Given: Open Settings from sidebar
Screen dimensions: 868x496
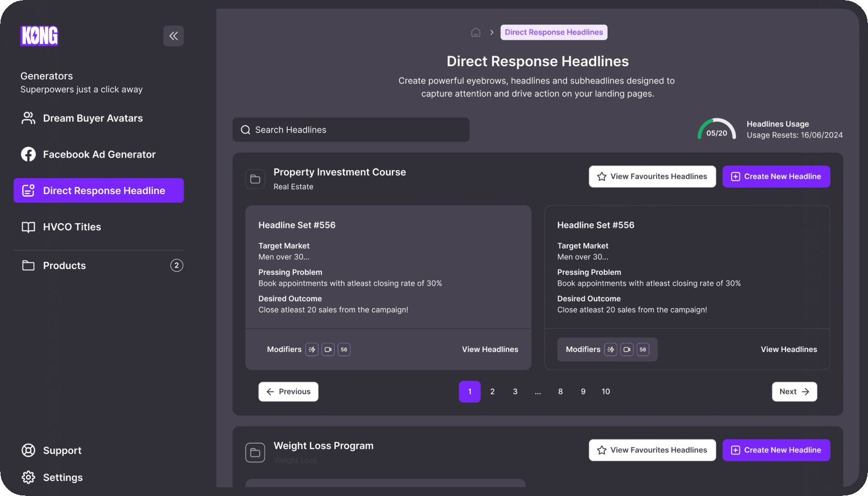Looking at the screenshot, I should (63, 477).
